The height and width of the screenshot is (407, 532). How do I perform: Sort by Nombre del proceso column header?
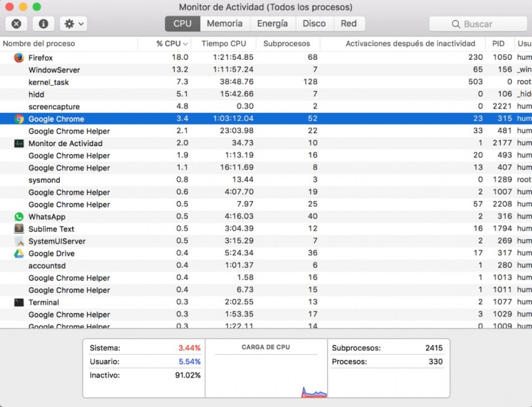pos(39,43)
